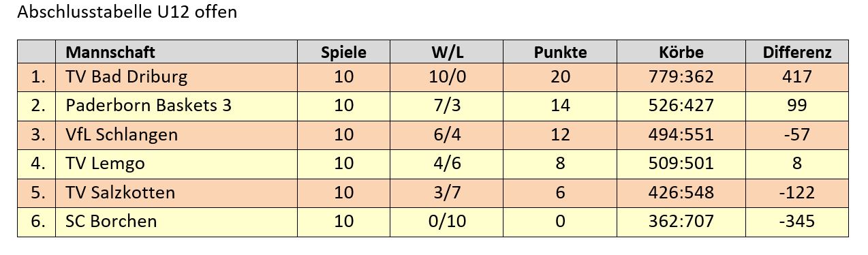This screenshot has width=868, height=255.
Task: Click the Paderborn Baskets 3 team name
Action: 149,106
